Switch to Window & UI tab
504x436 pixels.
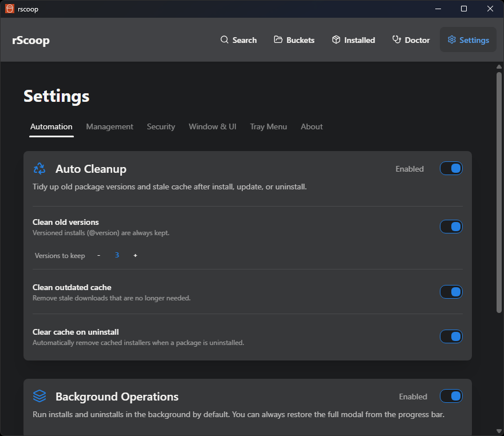click(x=212, y=127)
